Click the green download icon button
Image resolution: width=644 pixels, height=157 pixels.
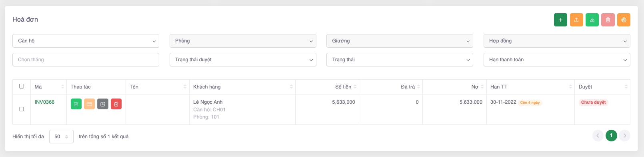point(592,20)
